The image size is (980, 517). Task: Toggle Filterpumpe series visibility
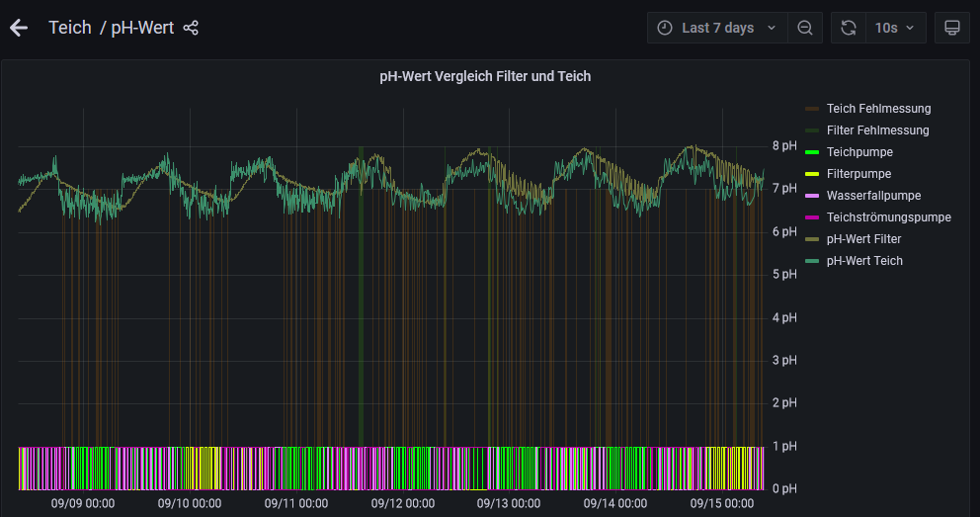tap(859, 174)
